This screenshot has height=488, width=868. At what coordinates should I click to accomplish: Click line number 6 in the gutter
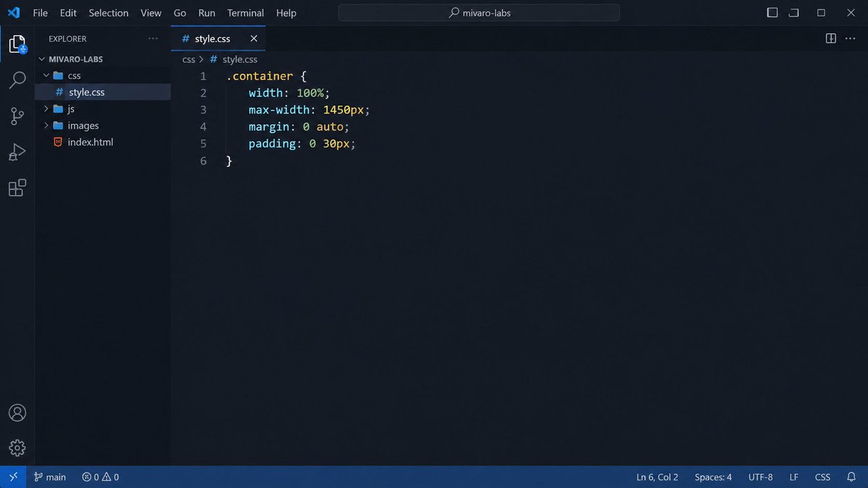click(x=203, y=160)
